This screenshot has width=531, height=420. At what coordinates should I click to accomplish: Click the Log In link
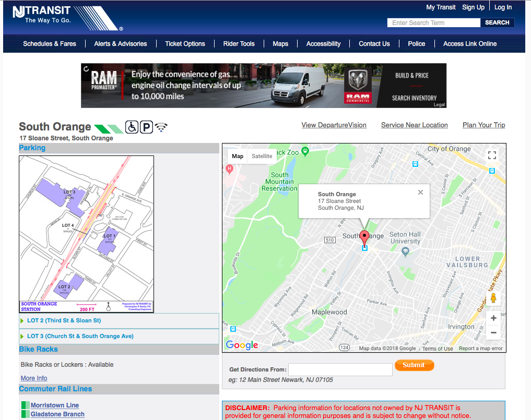point(503,7)
